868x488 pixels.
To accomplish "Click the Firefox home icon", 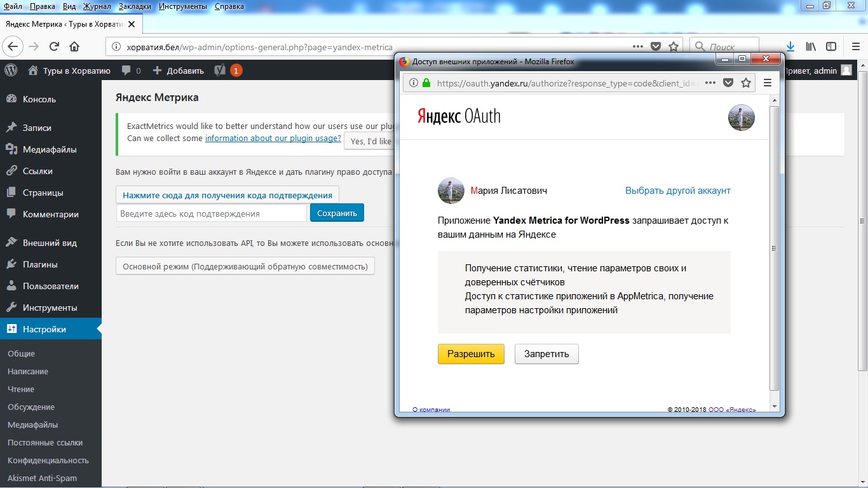I will pos(74,46).
